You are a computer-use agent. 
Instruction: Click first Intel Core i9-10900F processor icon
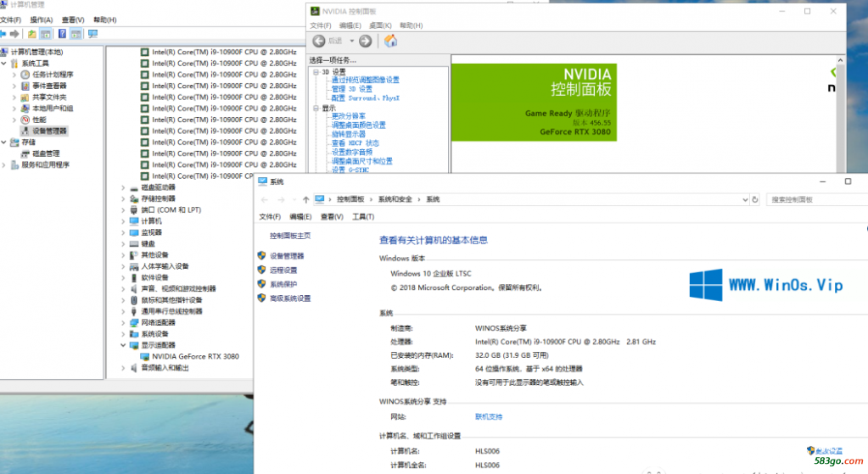click(x=144, y=52)
